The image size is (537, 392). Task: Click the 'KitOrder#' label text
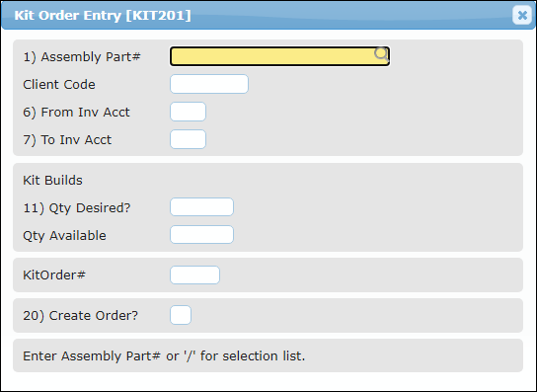(54, 275)
